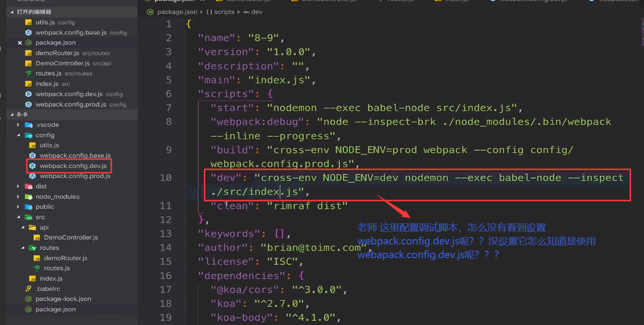Click webpack icon of webpack.config.dev.js config in open editors
Viewport: 644px width, 325px height.
click(28, 94)
